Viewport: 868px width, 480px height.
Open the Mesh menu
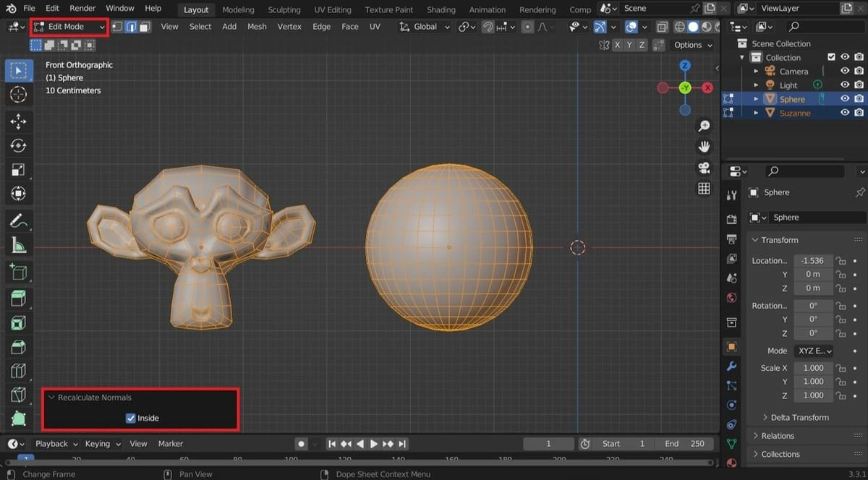[257, 27]
